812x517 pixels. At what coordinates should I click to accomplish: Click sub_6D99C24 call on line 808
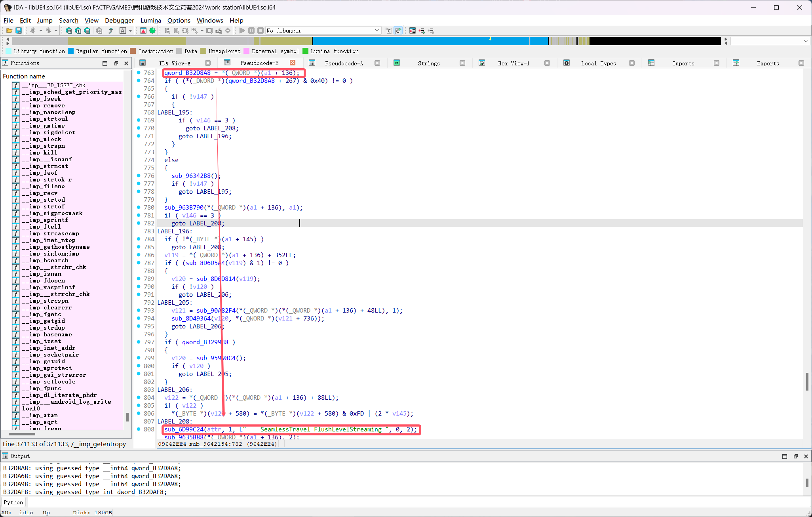pyautogui.click(x=184, y=429)
